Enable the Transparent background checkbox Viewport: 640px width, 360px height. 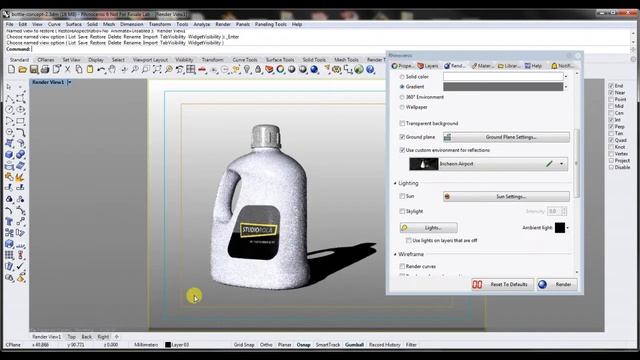[x=402, y=123]
